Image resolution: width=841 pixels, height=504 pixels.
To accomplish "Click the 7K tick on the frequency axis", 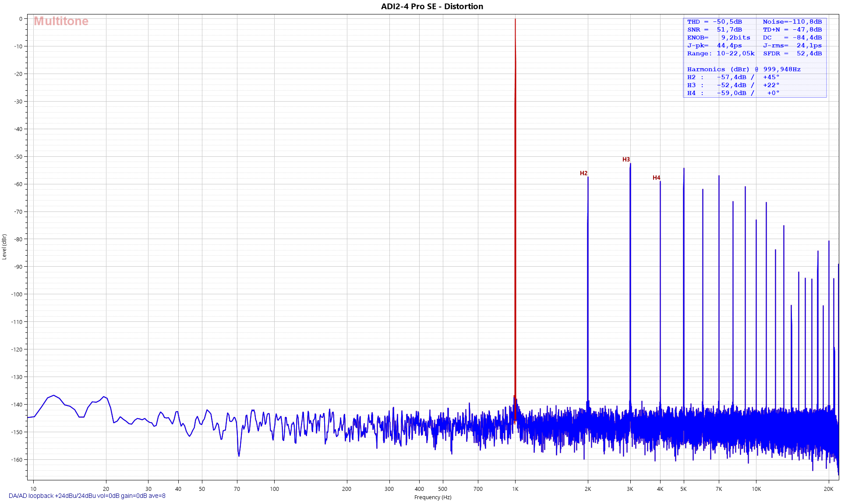I will pyautogui.click(x=719, y=489).
